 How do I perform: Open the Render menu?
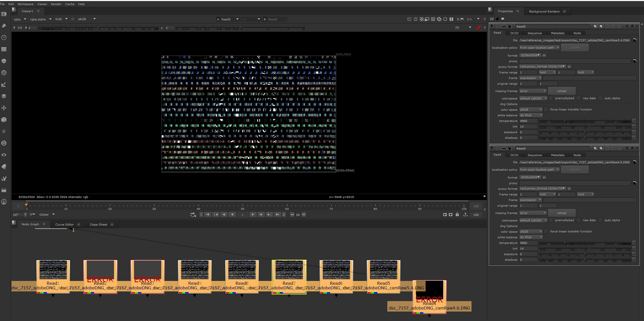56,4
